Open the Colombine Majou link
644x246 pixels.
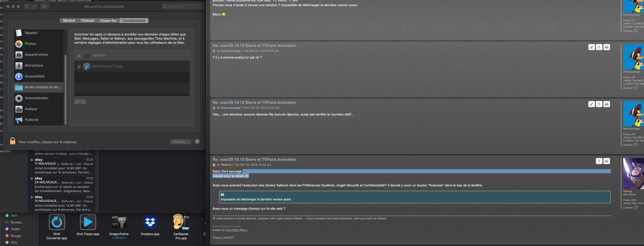tap(236, 230)
